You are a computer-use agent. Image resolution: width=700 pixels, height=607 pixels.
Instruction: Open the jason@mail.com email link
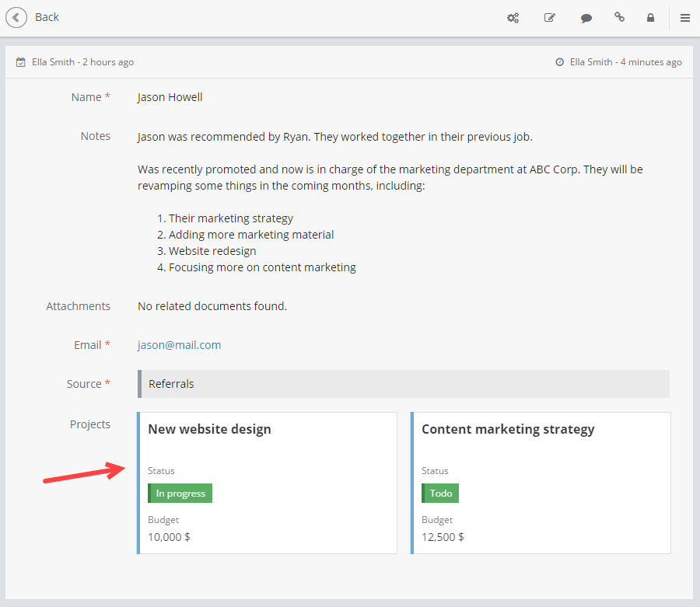tap(179, 345)
